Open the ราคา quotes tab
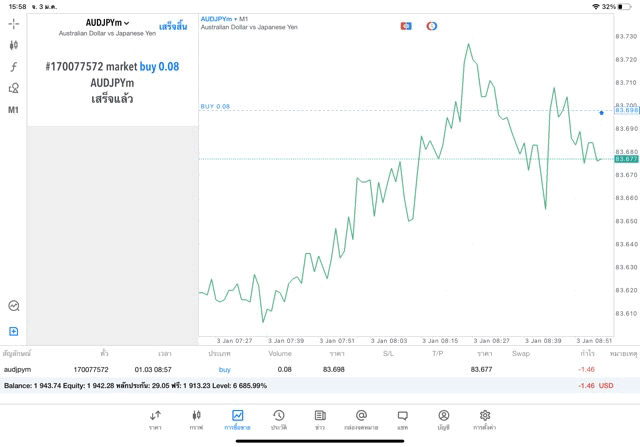The height and width of the screenshot is (447, 640). click(x=155, y=419)
